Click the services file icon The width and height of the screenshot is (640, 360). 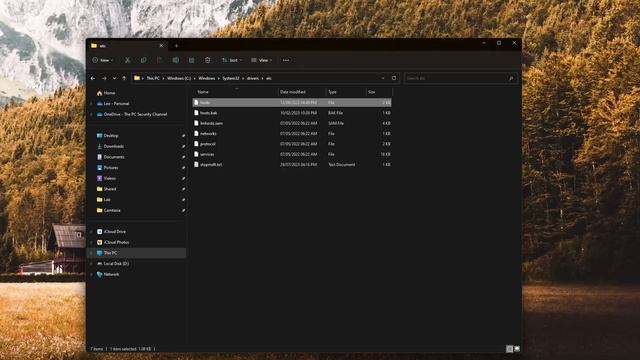click(x=196, y=154)
